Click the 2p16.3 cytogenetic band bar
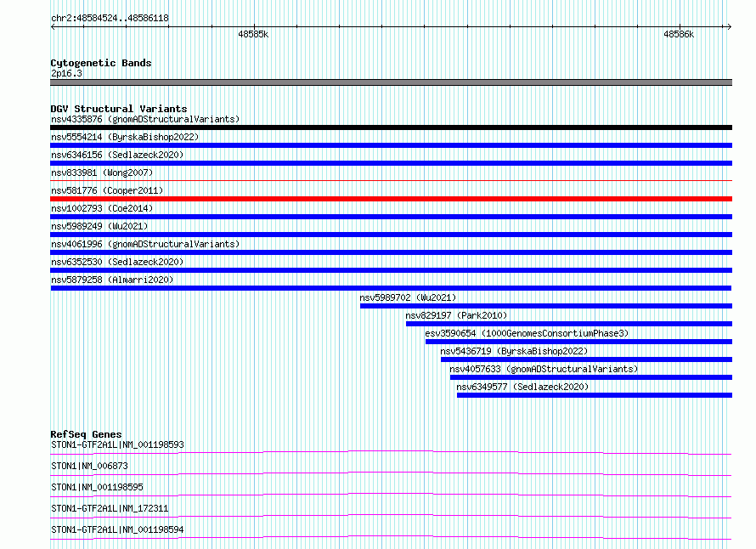Image resolution: width=756 pixels, height=549 pixels. (x=391, y=82)
